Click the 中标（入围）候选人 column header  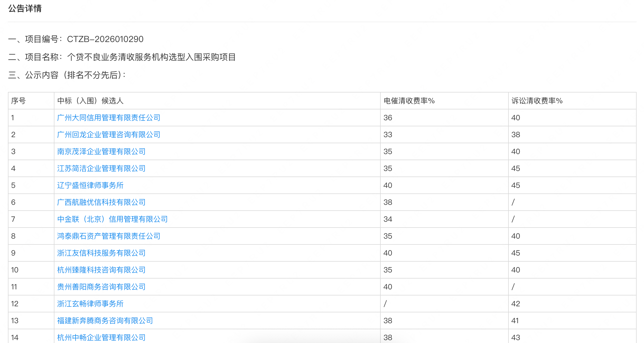(x=90, y=101)
